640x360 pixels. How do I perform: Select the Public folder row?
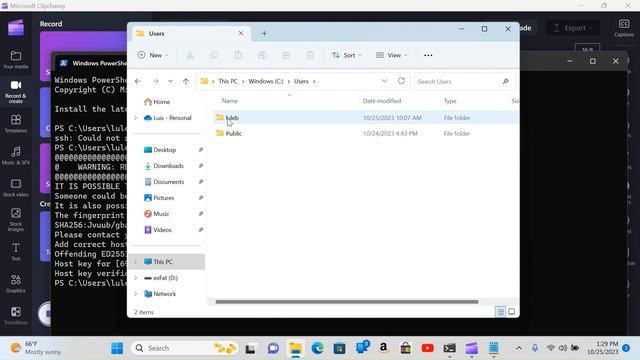pos(366,133)
